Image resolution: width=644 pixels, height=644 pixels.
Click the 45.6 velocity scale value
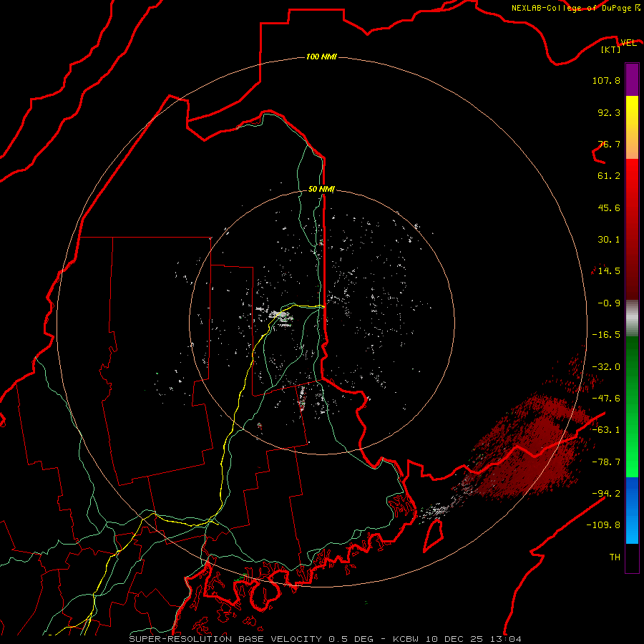coord(609,208)
